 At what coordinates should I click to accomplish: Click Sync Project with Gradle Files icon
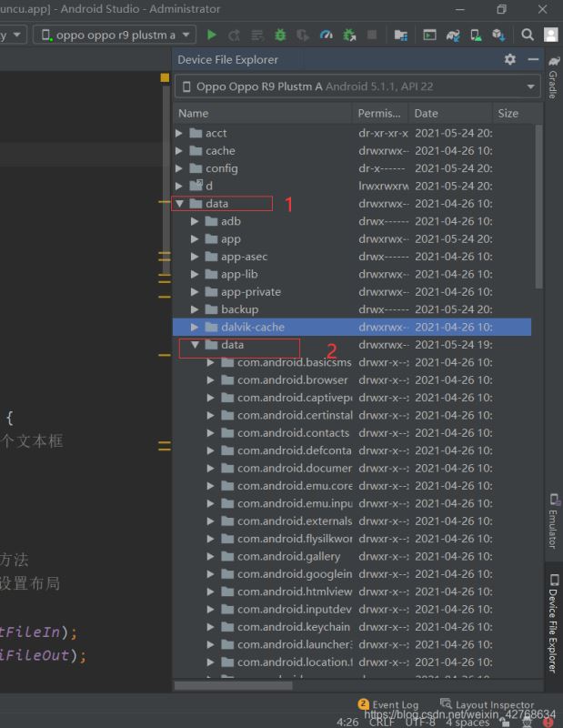453,35
